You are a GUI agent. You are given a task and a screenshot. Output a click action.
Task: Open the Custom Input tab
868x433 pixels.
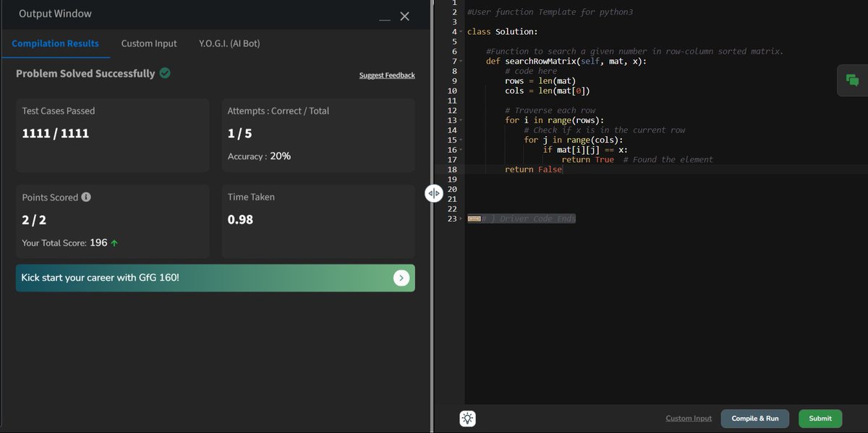point(149,43)
